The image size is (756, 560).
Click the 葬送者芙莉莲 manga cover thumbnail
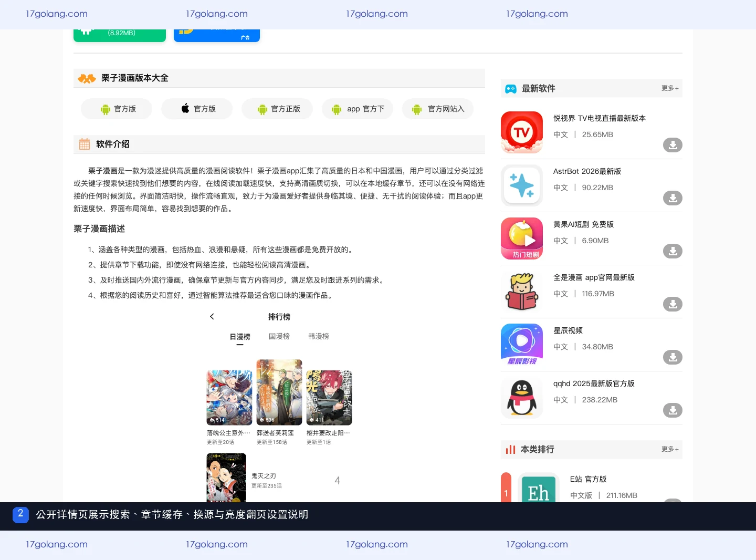pos(279,392)
